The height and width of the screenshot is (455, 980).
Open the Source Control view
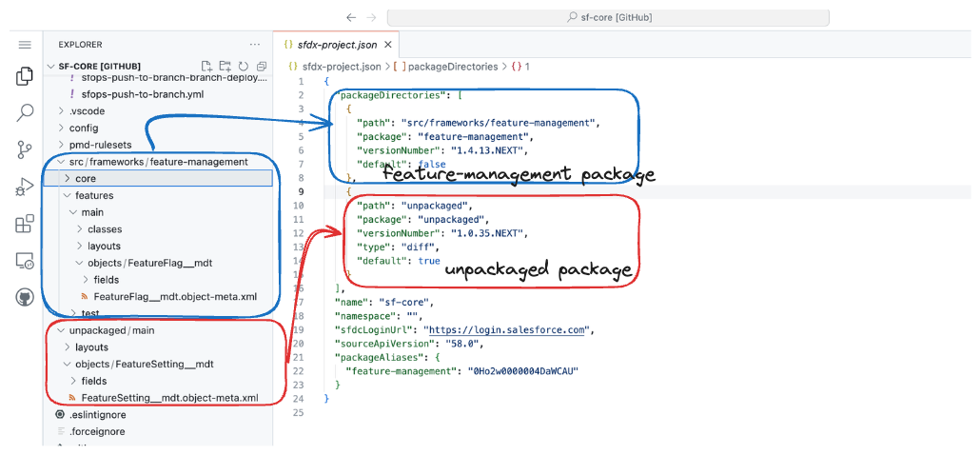point(26,149)
